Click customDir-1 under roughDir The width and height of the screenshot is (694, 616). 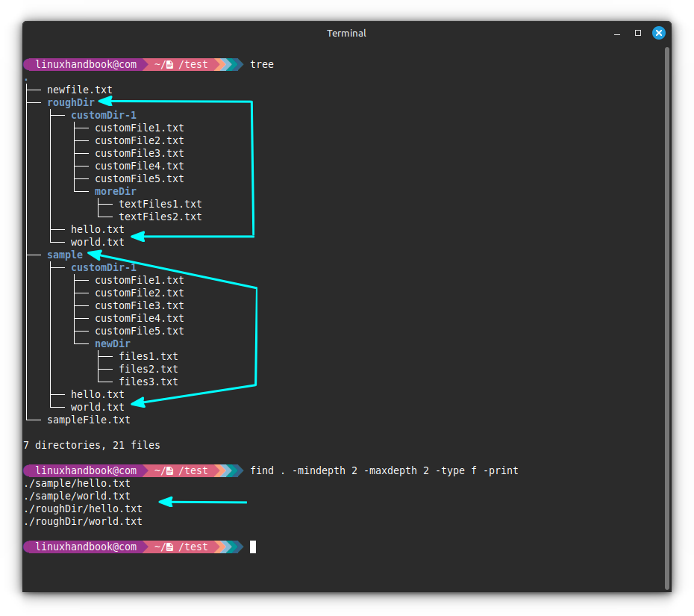(103, 115)
